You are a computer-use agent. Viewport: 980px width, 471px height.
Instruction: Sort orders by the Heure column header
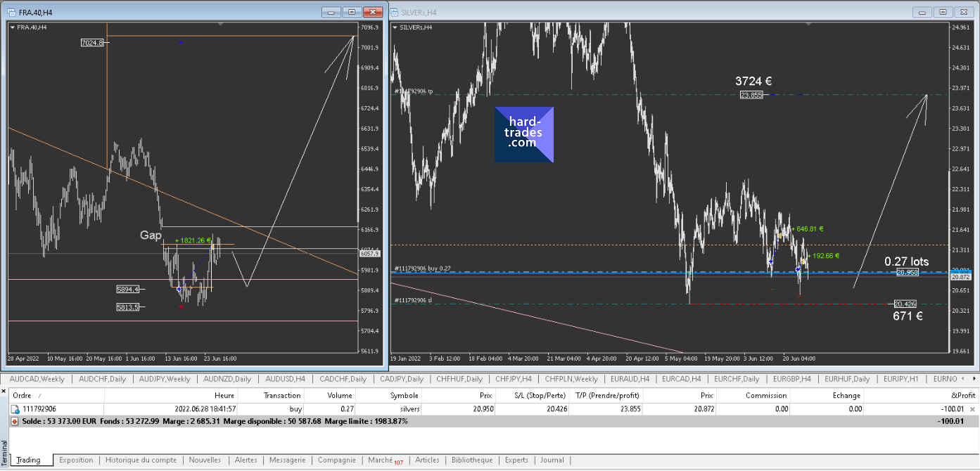coord(172,395)
